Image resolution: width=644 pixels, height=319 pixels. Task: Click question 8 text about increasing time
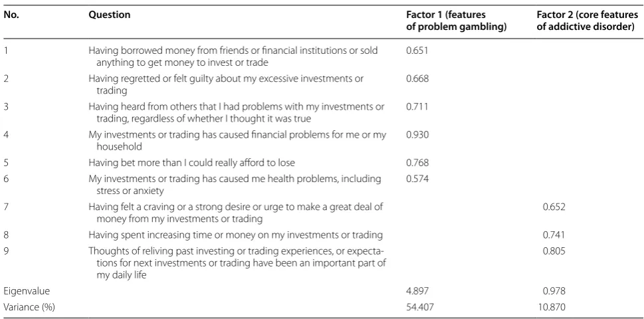coord(236,235)
